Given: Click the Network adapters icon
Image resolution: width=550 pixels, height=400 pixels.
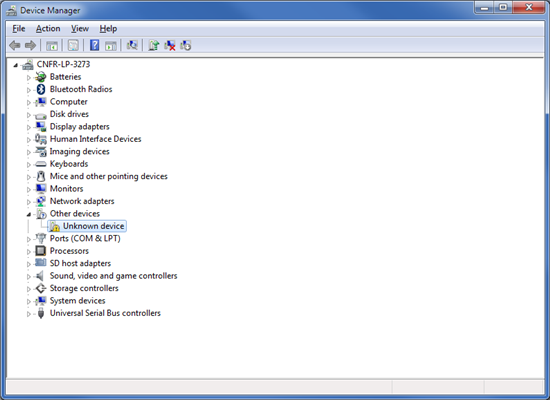Looking at the screenshot, I should 41,201.
